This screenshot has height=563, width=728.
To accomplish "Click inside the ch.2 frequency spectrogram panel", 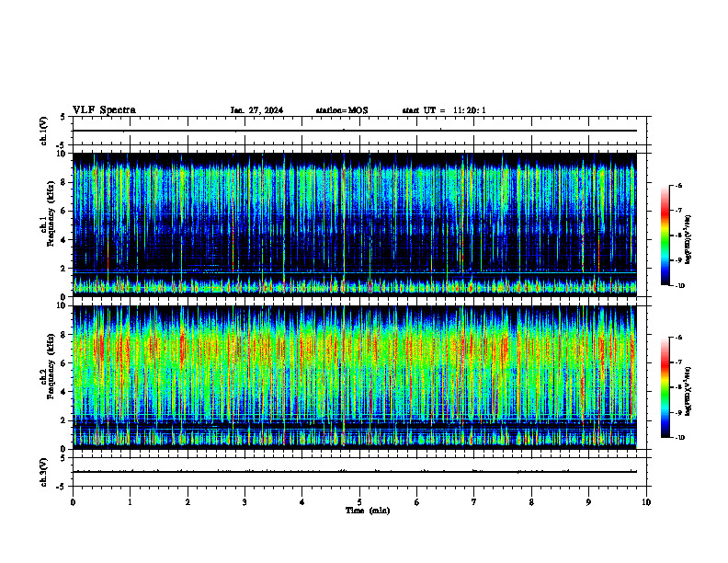I will click(x=355, y=377).
